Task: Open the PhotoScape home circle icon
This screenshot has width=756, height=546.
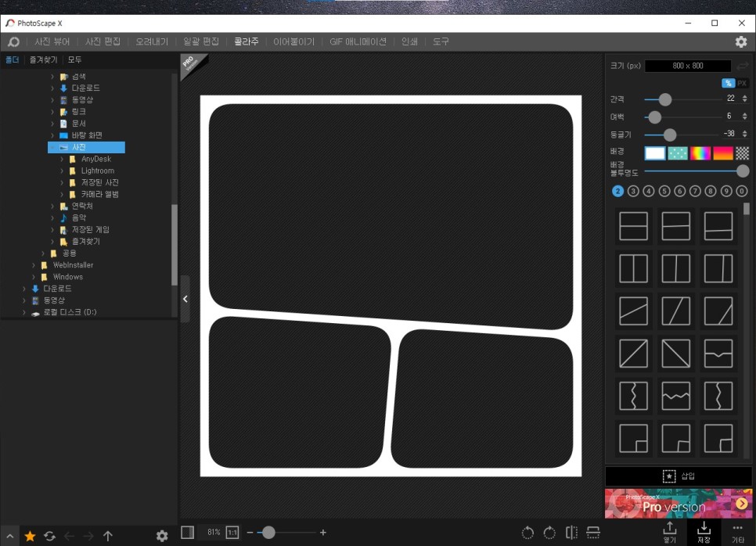Action: (13, 42)
